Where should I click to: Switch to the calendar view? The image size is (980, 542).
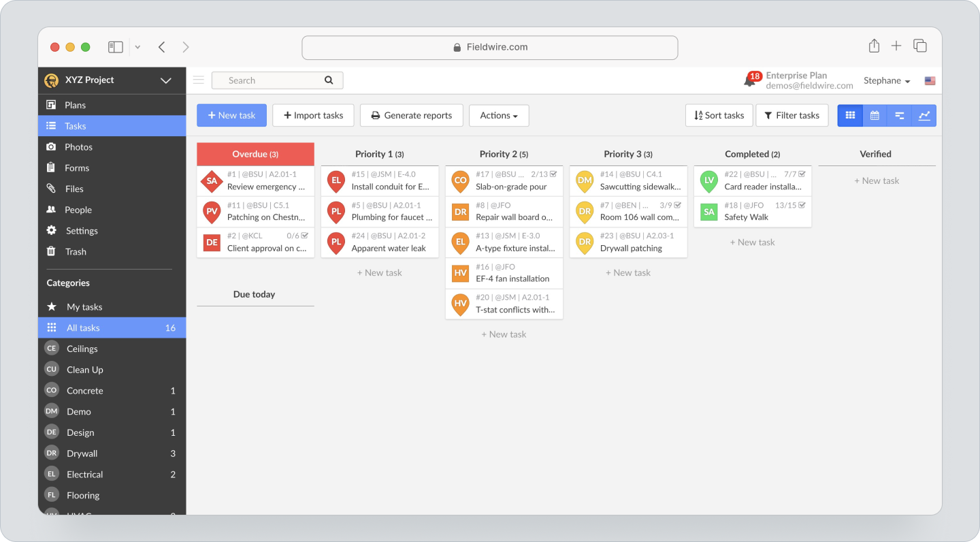coord(875,116)
